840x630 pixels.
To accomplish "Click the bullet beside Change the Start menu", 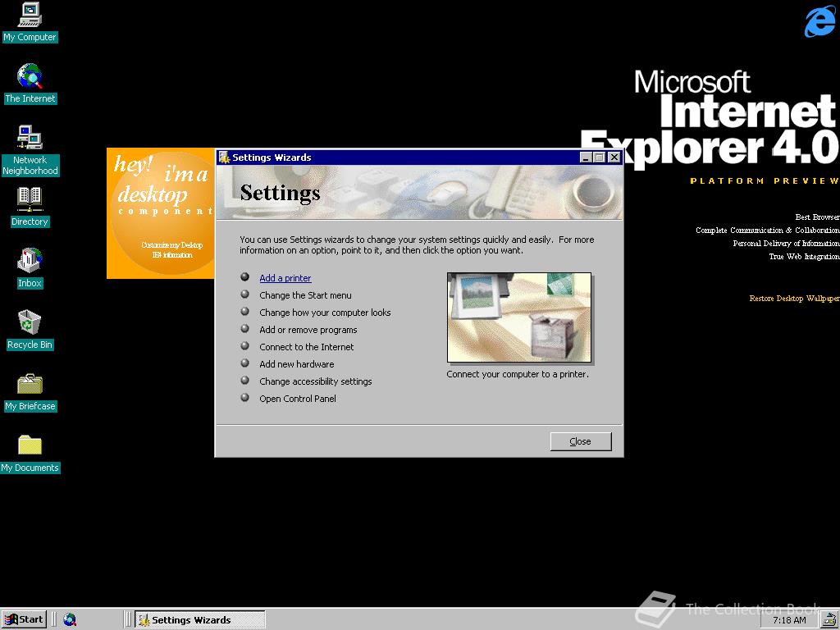I will (244, 294).
